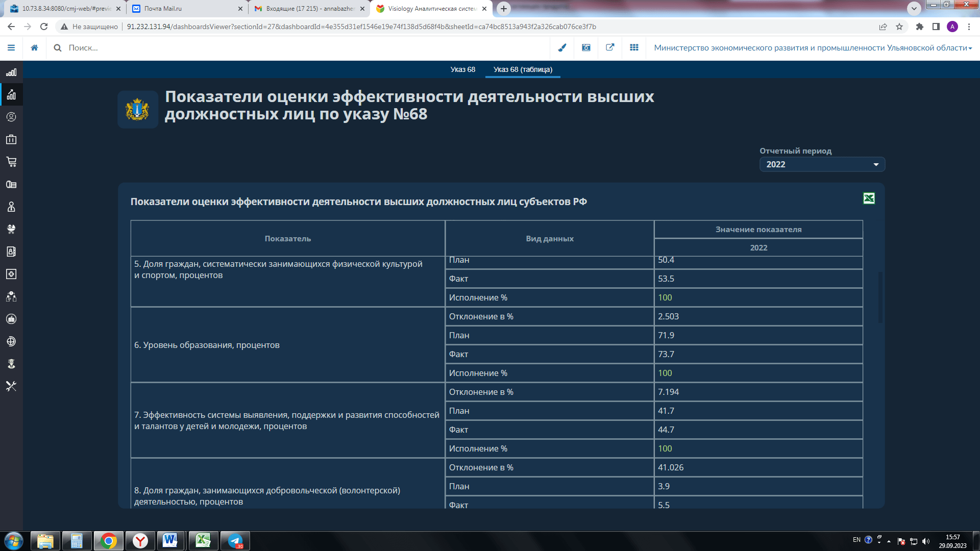Open Chrome extensions puzzle icon

(x=920, y=27)
